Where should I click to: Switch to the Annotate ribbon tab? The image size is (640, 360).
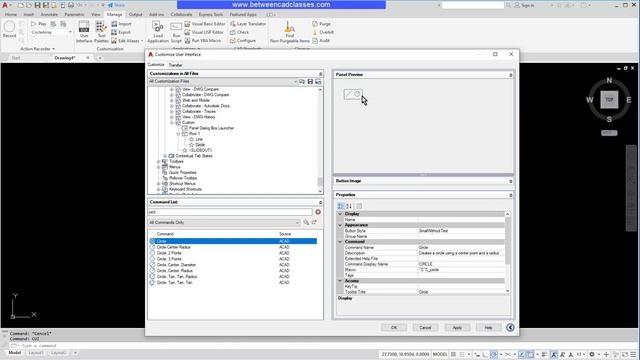click(49, 15)
